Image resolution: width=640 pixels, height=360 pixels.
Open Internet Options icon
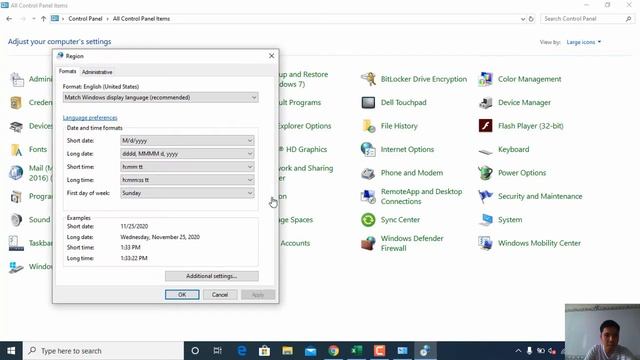368,149
